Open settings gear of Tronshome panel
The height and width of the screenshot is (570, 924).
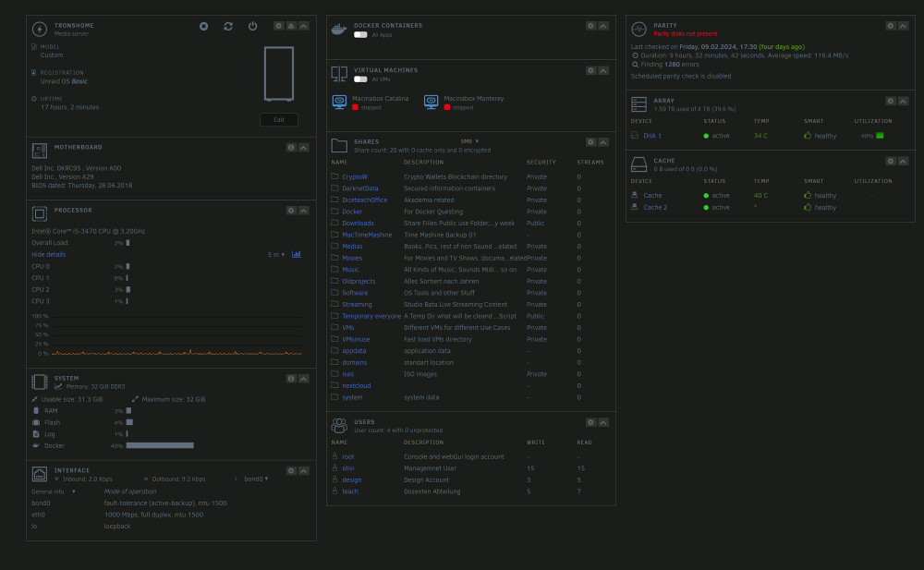pyautogui.click(x=279, y=26)
